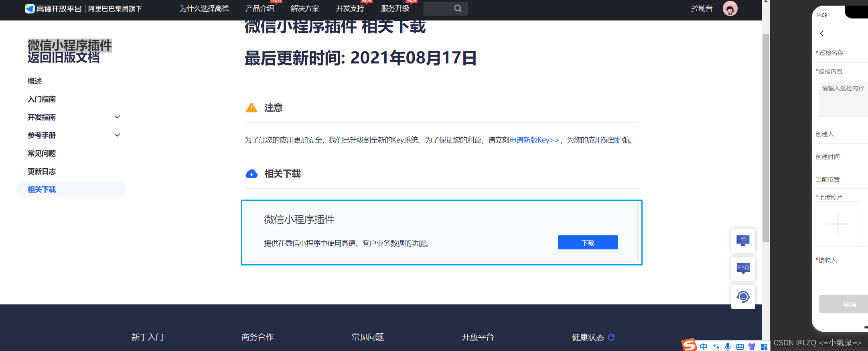Click the header search input box
The width and height of the screenshot is (868, 351).
pyautogui.click(x=445, y=8)
